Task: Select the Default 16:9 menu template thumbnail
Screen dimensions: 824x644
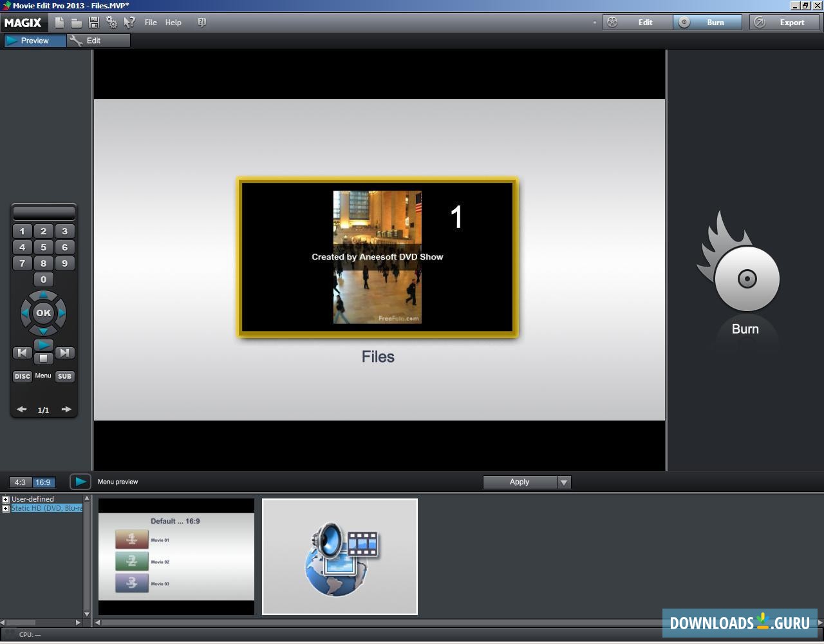Action: [176, 556]
